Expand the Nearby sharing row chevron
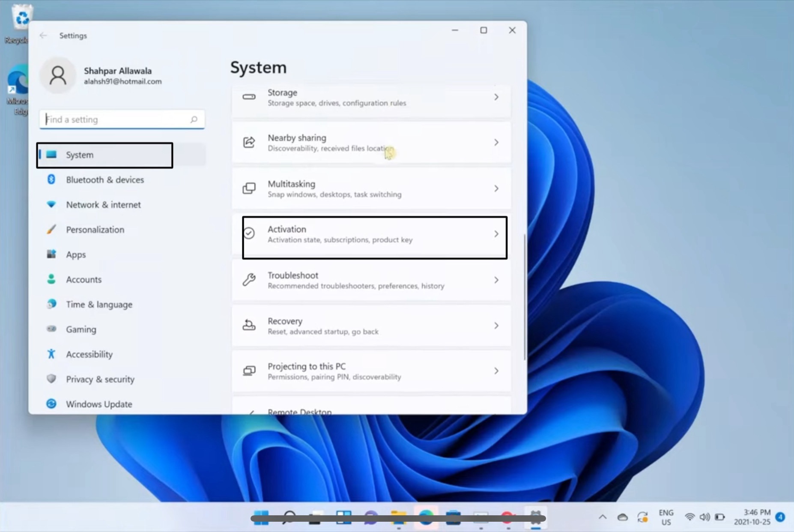 (496, 142)
